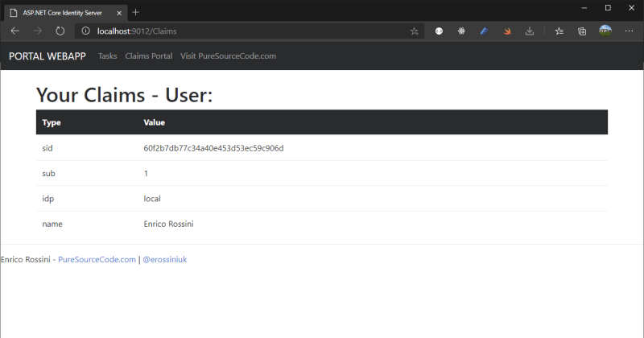
Task: Select the name claim type cell
Action: [x=52, y=225]
